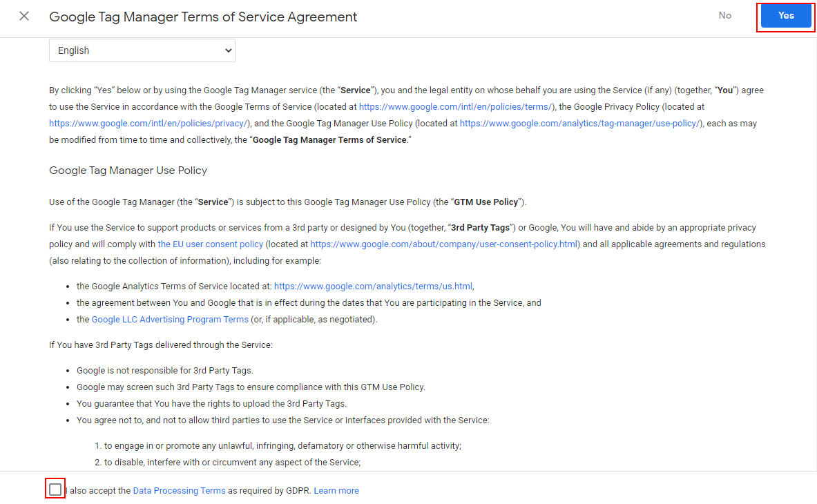Click the Yes button to accept
The image size is (817, 504).
point(785,16)
